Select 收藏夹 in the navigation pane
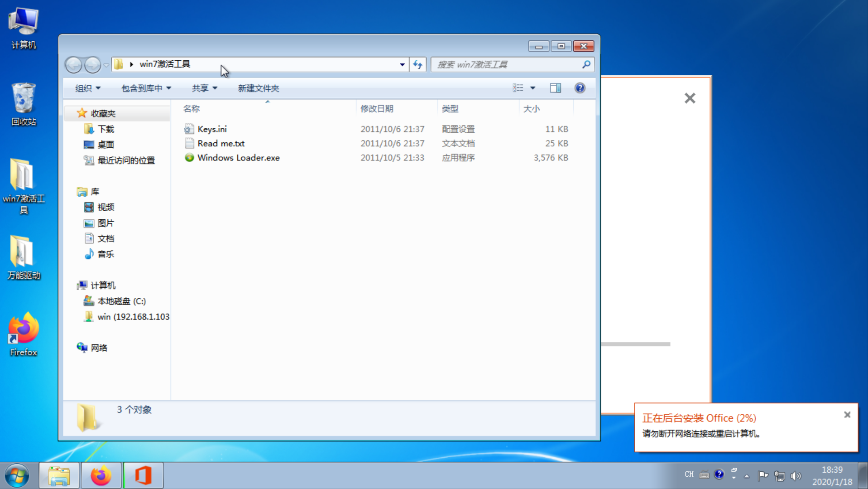This screenshot has height=489, width=868. point(103,113)
